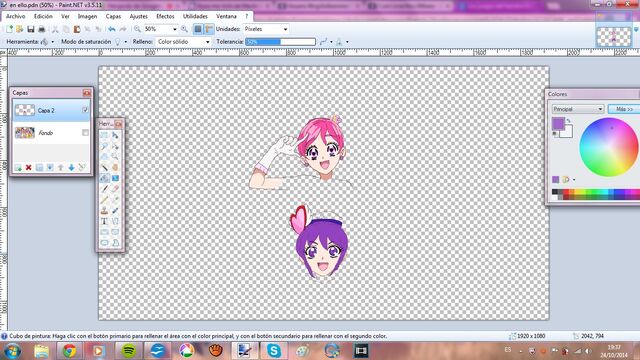Select the Gradient tool
This screenshot has width=640, height=360.
(x=116, y=178)
